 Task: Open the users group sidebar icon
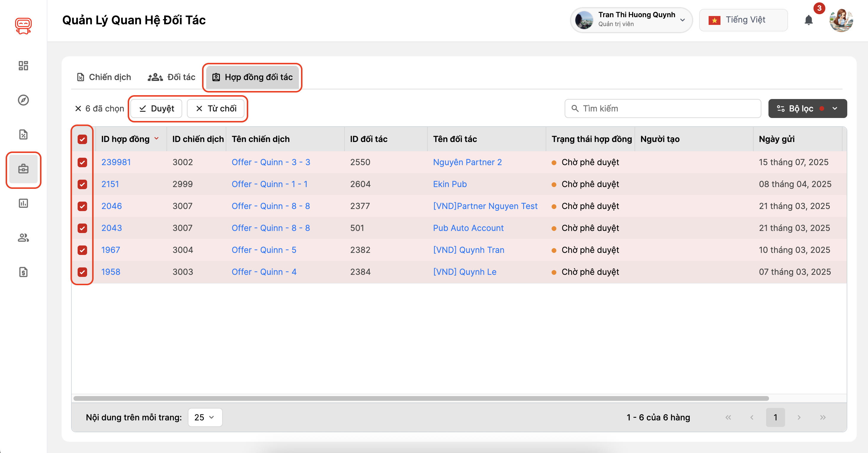click(x=23, y=238)
